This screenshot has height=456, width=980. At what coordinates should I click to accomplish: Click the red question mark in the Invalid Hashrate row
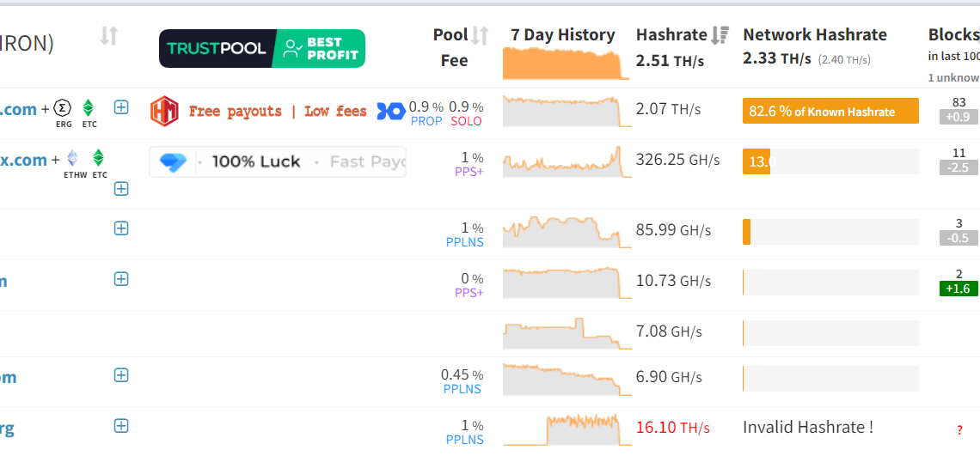(959, 430)
